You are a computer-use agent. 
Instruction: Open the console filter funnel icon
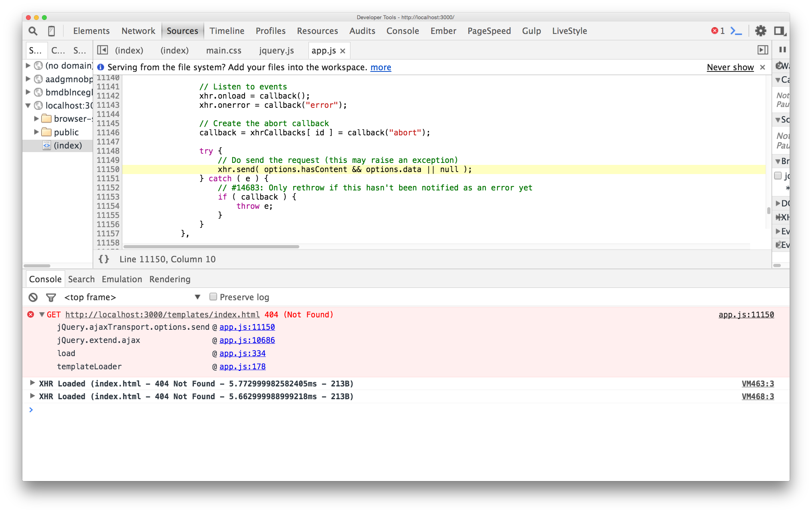tap(51, 297)
